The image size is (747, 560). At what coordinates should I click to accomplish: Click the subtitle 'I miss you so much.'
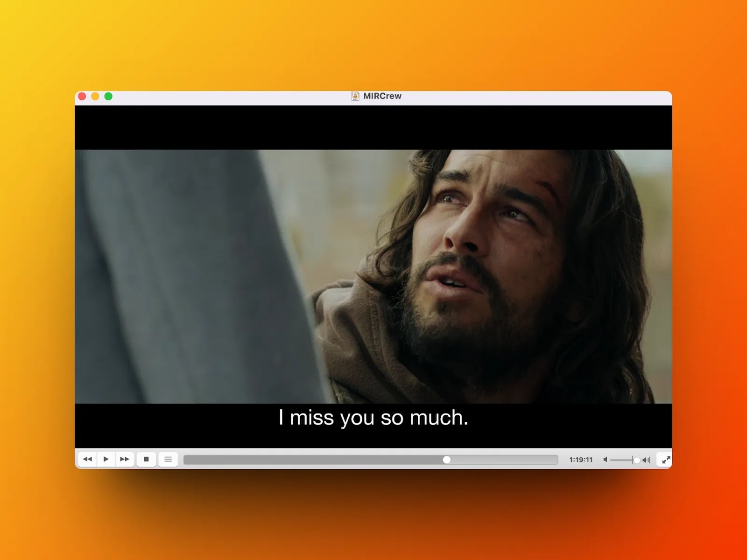click(x=373, y=418)
